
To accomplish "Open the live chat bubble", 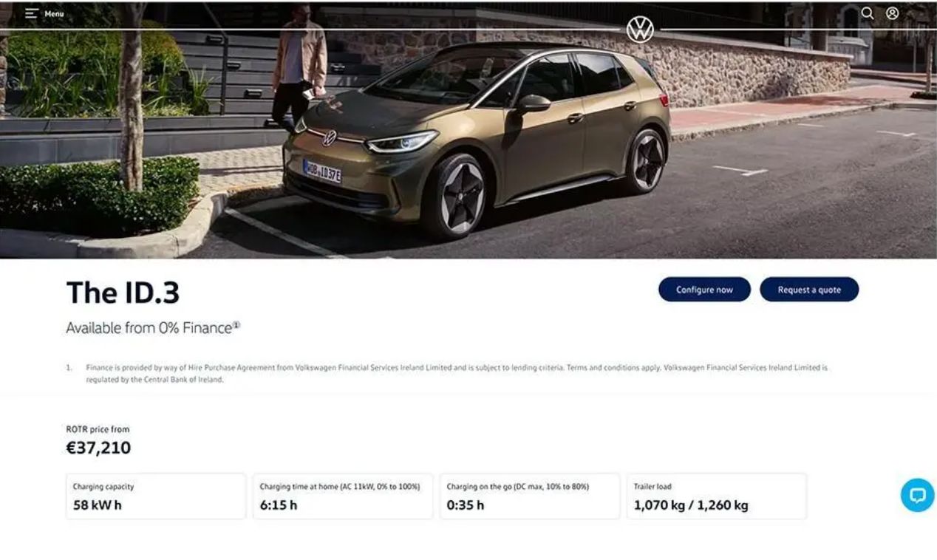I will [917, 495].
